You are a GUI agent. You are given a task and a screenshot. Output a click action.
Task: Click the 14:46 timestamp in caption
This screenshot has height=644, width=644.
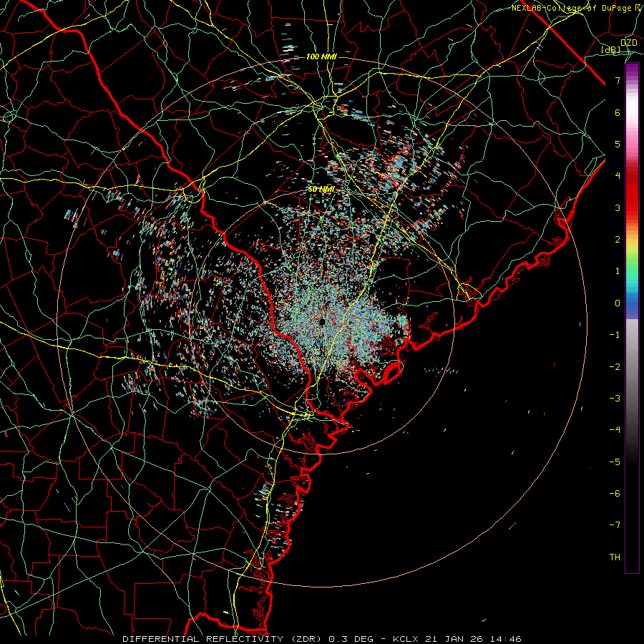point(505,639)
